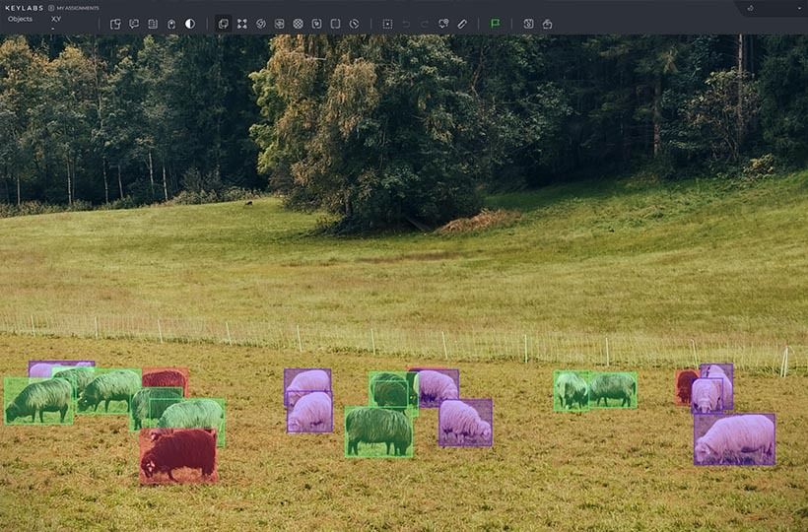Select the large red sheep bounding box

(x=178, y=455)
